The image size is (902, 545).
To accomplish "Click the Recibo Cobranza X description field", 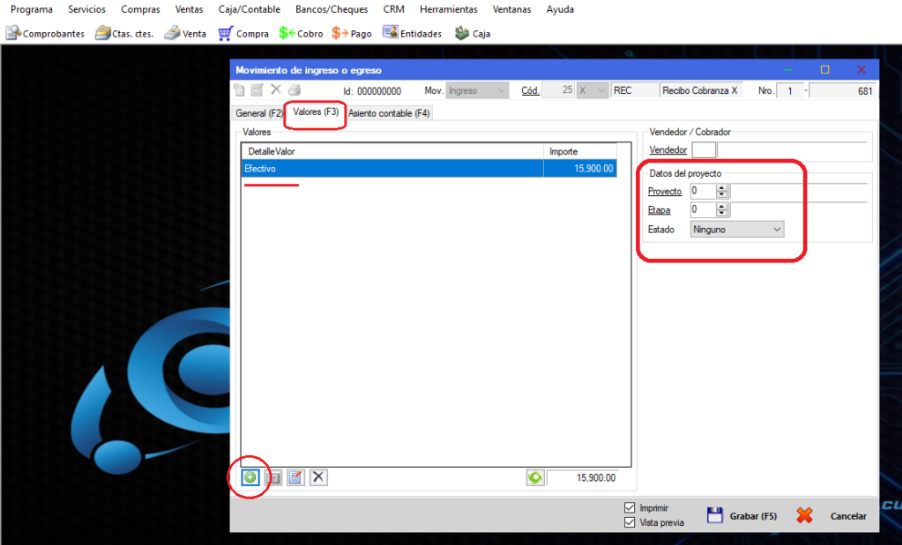I will pos(702,90).
